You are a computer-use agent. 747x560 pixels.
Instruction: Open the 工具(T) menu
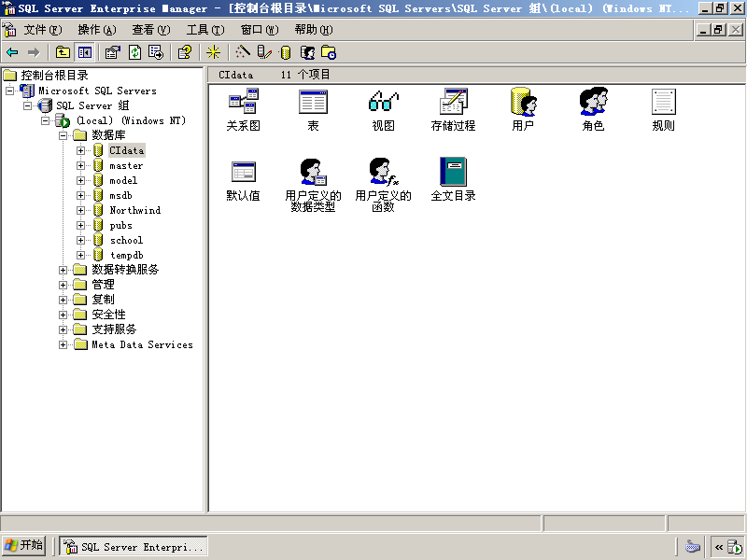click(x=205, y=30)
